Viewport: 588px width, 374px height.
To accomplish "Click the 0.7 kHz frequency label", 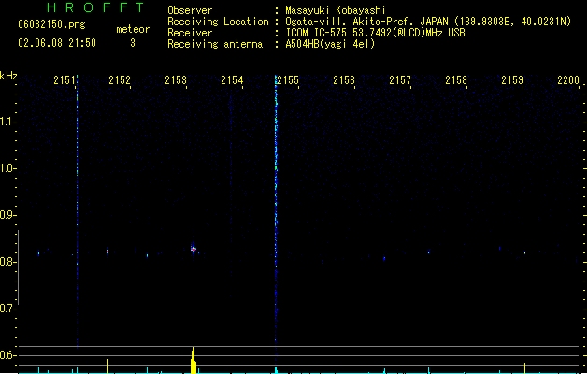I will (x=7, y=309).
